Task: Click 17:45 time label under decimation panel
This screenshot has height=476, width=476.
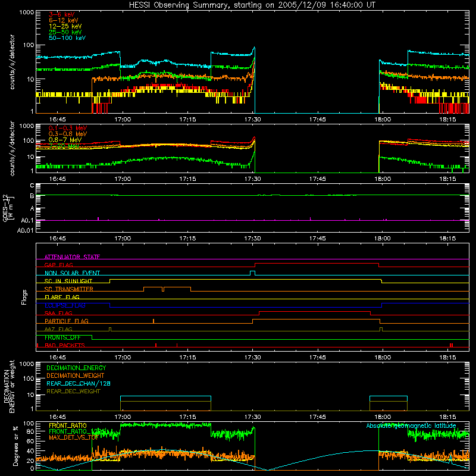Action: point(318,417)
